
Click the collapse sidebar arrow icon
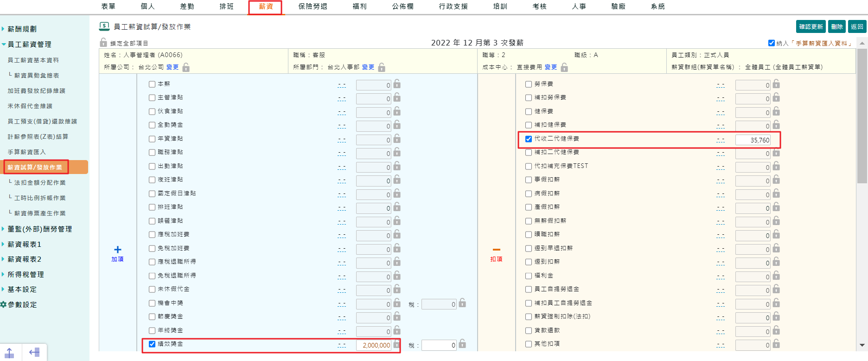pyautogui.click(x=34, y=353)
